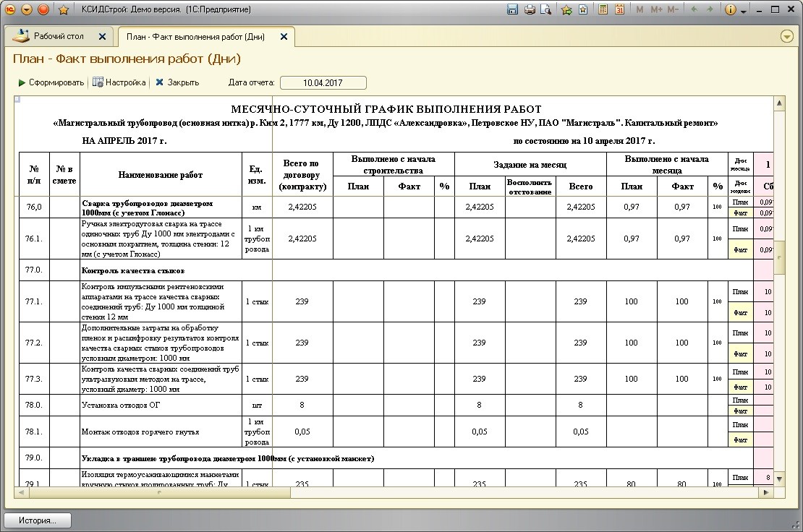Click the M+ memory add button

coord(656,9)
